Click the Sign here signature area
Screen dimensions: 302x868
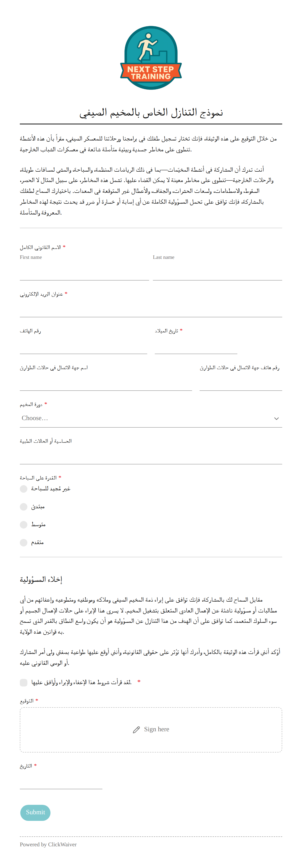point(151,730)
